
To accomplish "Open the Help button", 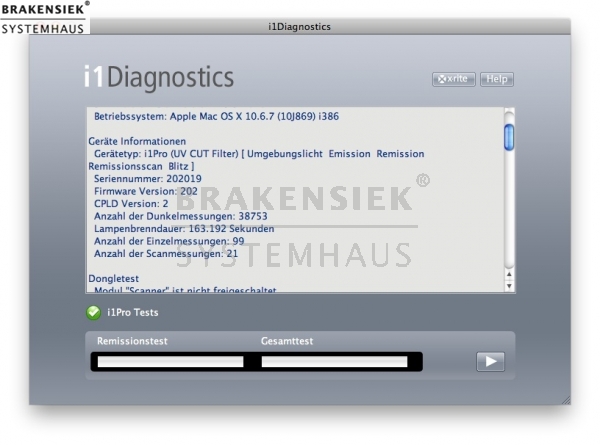I will click(x=497, y=79).
